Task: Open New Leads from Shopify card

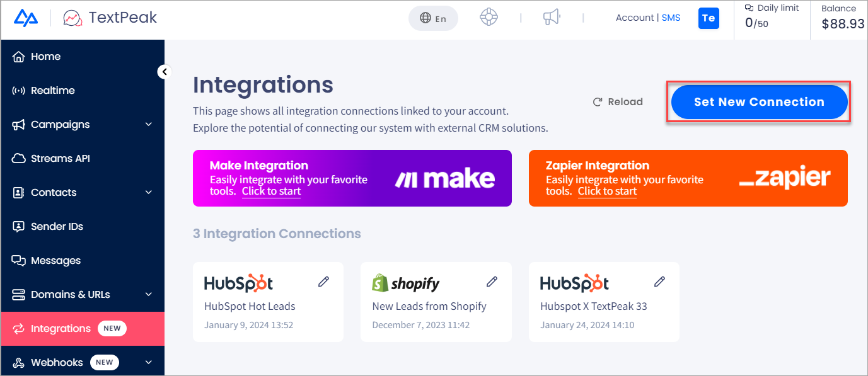Action: tap(436, 302)
